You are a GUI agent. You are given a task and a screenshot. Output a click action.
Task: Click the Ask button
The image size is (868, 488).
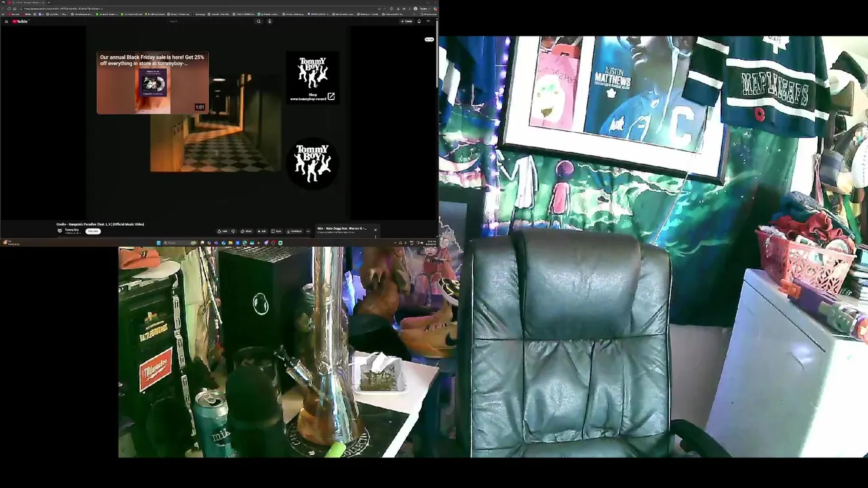point(262,231)
